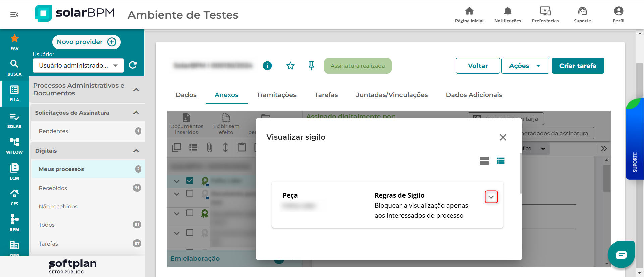
Task: Switch to the Tramitações tab
Action: click(276, 95)
